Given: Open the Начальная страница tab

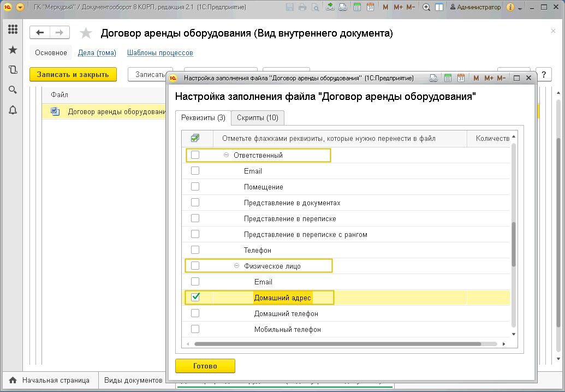Looking at the screenshot, I should click(50, 381).
